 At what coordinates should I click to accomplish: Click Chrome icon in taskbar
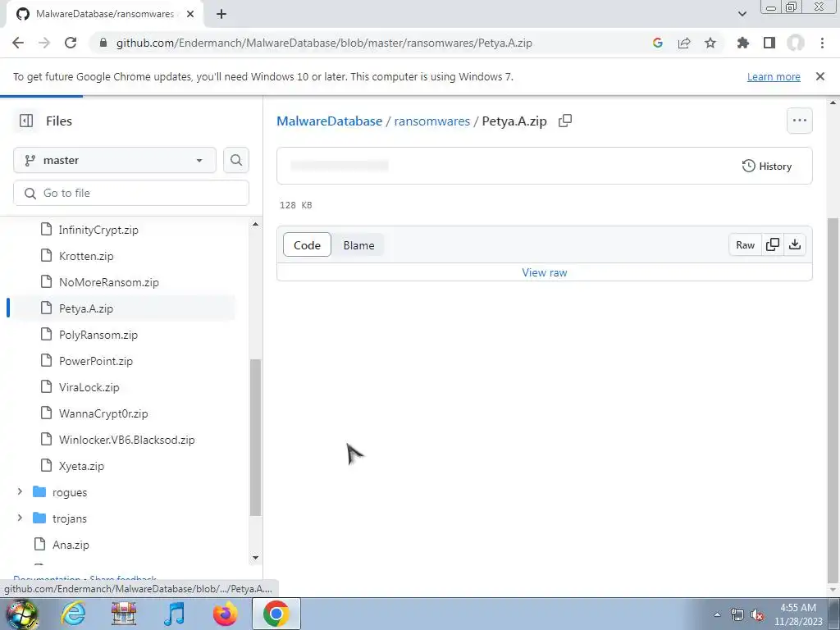pos(276,614)
